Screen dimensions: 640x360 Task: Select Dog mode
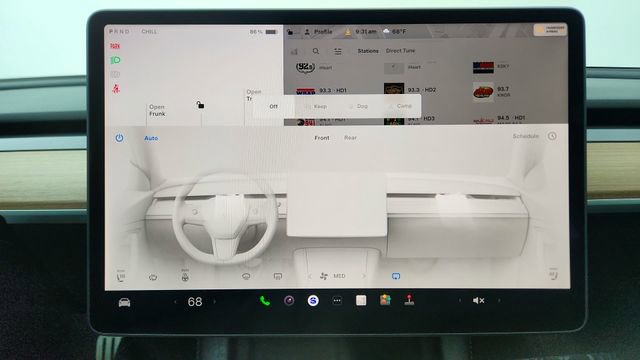[x=359, y=106]
